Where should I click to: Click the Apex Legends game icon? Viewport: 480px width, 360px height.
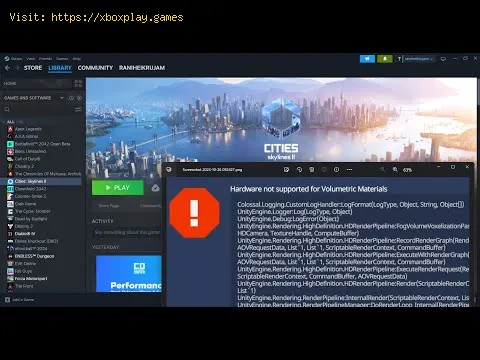pyautogui.click(x=10, y=129)
